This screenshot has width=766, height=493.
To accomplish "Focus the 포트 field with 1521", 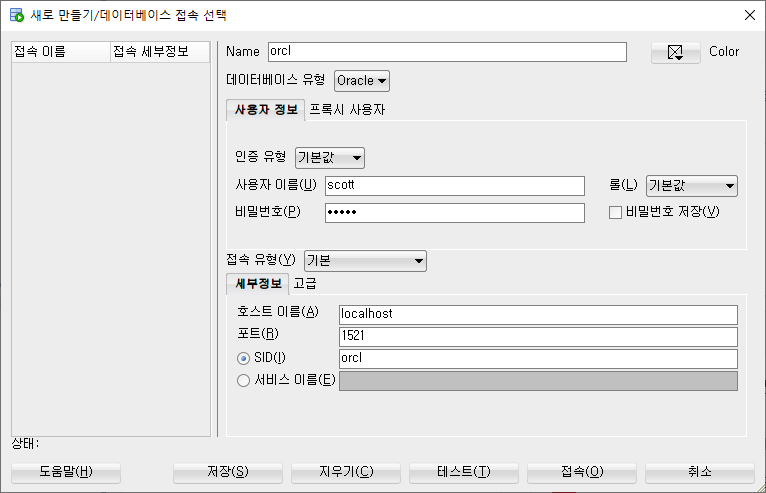I will pyautogui.click(x=538, y=336).
